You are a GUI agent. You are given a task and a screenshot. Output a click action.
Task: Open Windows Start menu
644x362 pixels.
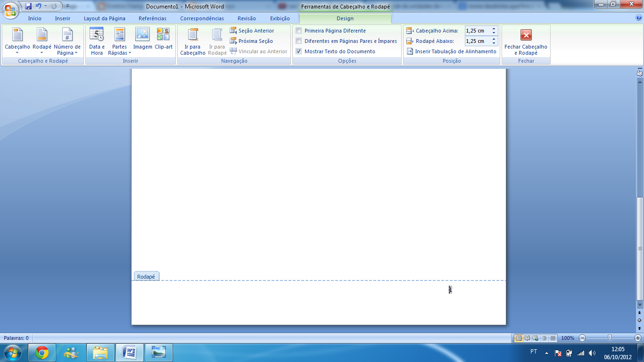click(x=13, y=353)
